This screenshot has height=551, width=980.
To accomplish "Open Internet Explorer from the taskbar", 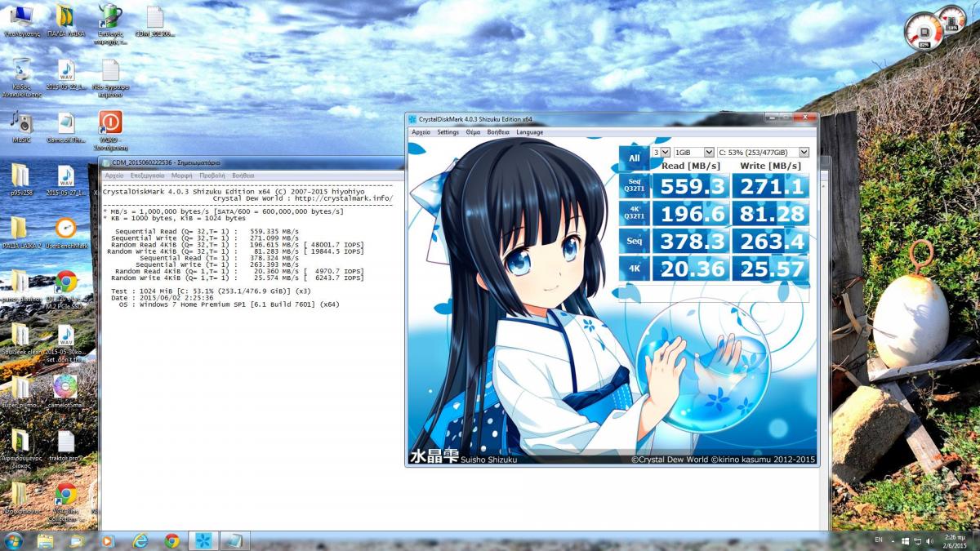I will tap(140, 540).
